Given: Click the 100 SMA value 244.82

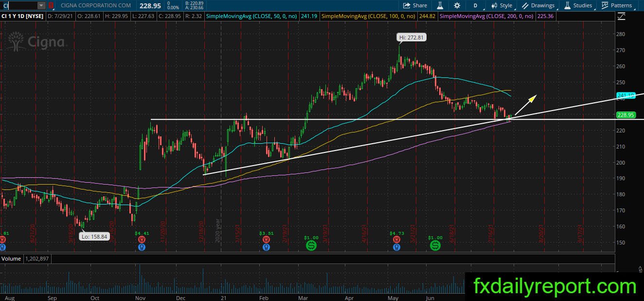Looking at the screenshot, I should pyautogui.click(x=427, y=16).
